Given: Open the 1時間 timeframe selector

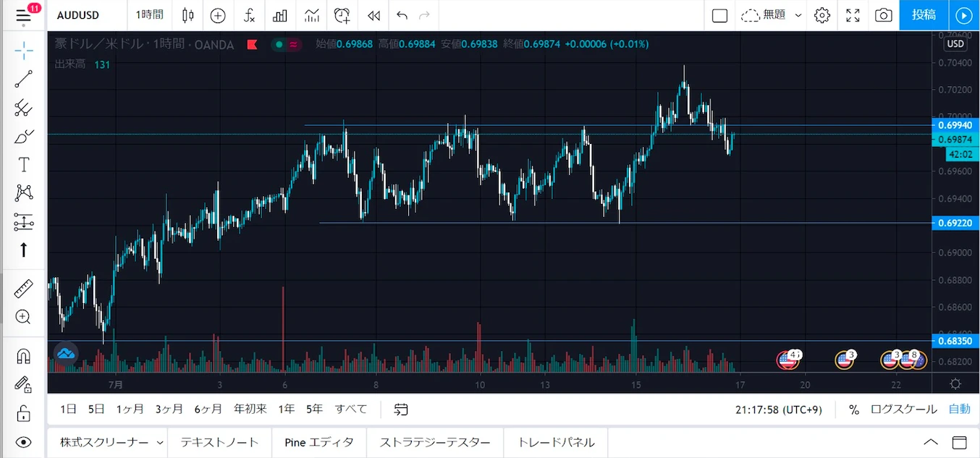Looking at the screenshot, I should 150,15.
